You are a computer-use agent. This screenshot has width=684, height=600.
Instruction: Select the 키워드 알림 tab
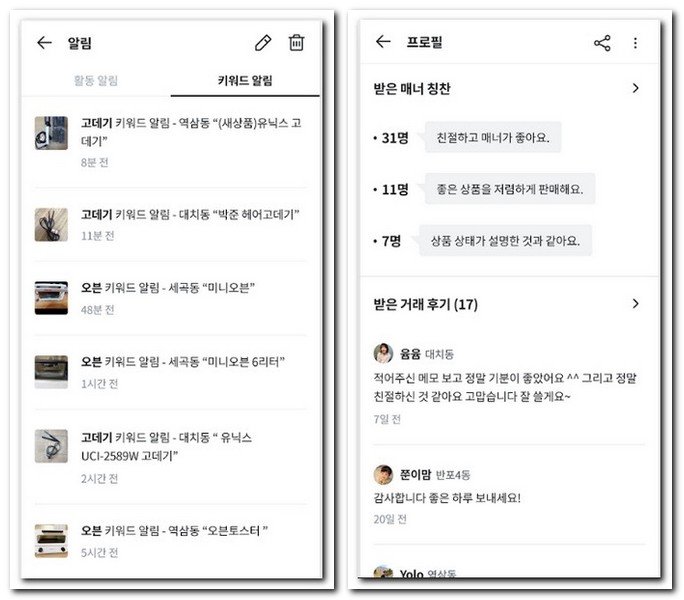[x=245, y=80]
